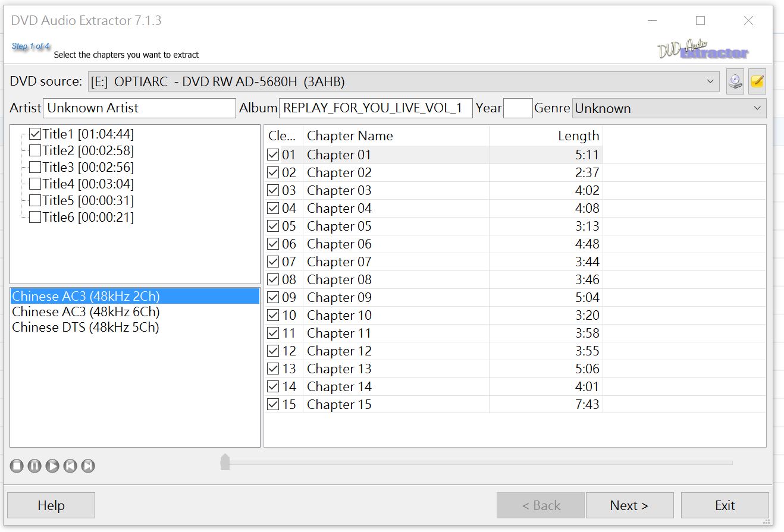Select the Chinese DTS (48kHz 5Ch) audio track

click(86, 328)
